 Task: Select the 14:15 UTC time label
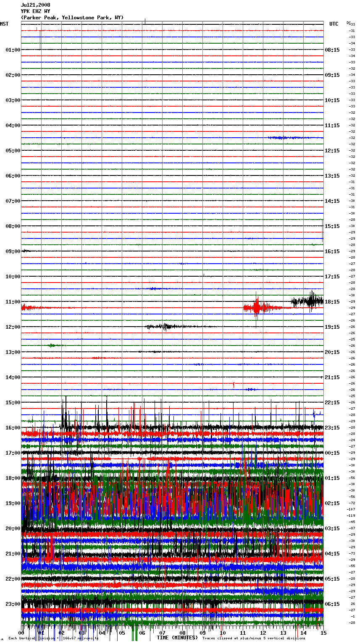tap(332, 201)
